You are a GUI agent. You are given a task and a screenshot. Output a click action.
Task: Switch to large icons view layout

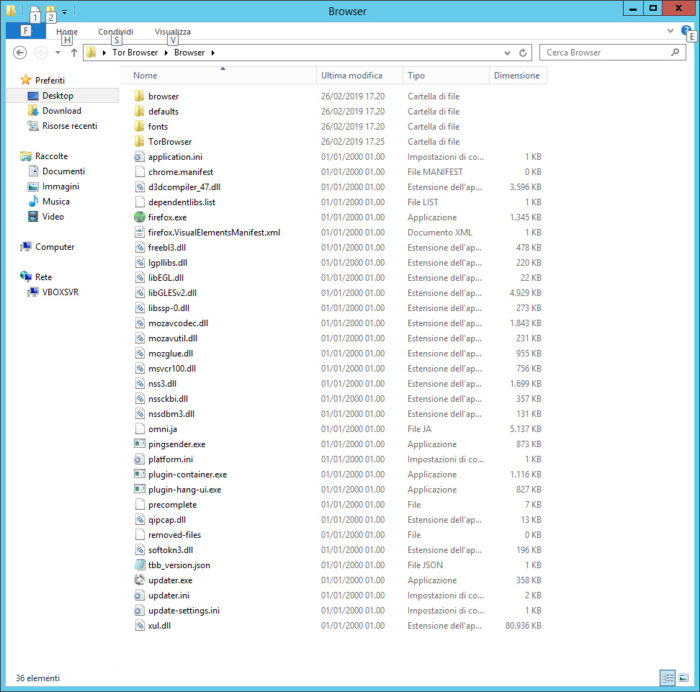(683, 678)
